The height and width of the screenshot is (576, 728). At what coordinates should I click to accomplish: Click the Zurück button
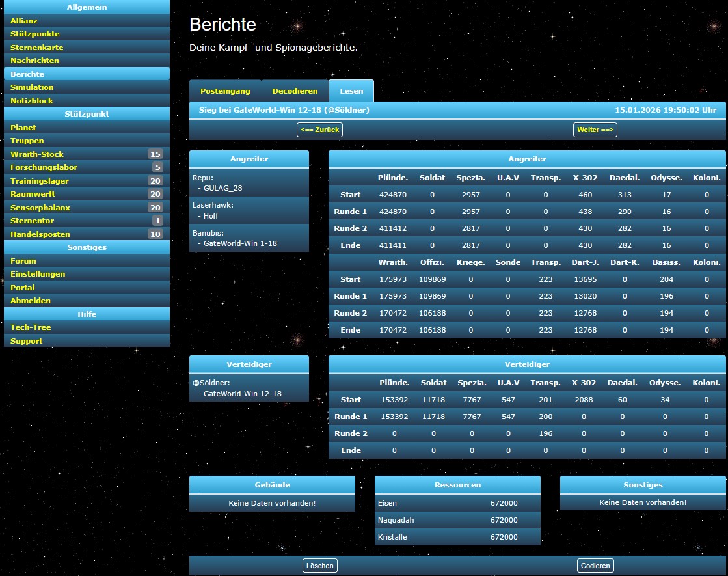[x=319, y=130]
